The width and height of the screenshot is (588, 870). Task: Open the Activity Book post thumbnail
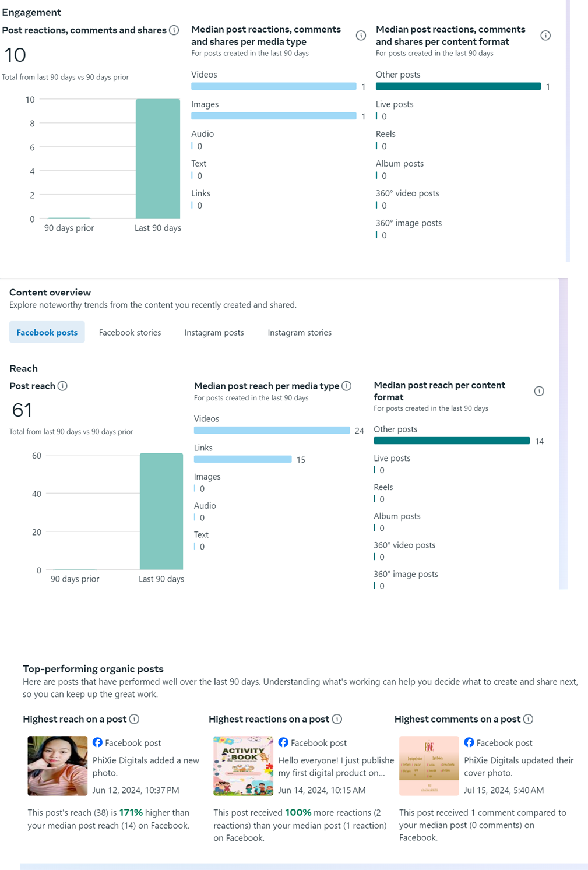coord(243,766)
